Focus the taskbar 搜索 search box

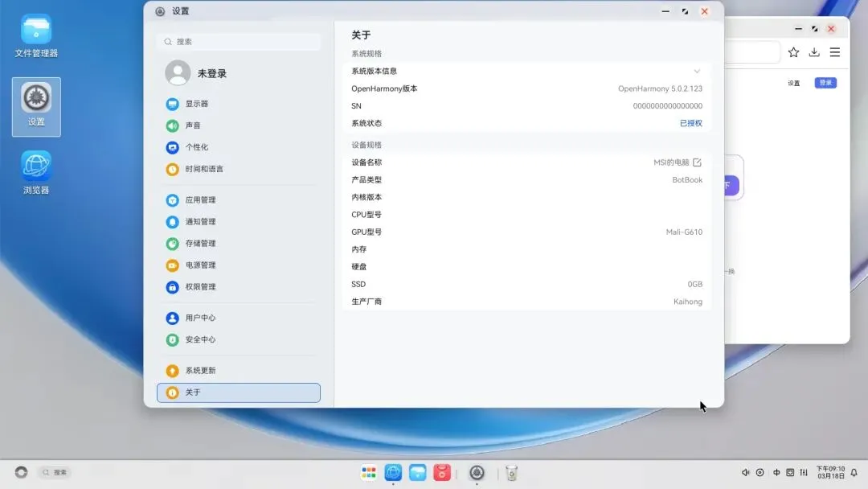click(x=55, y=472)
